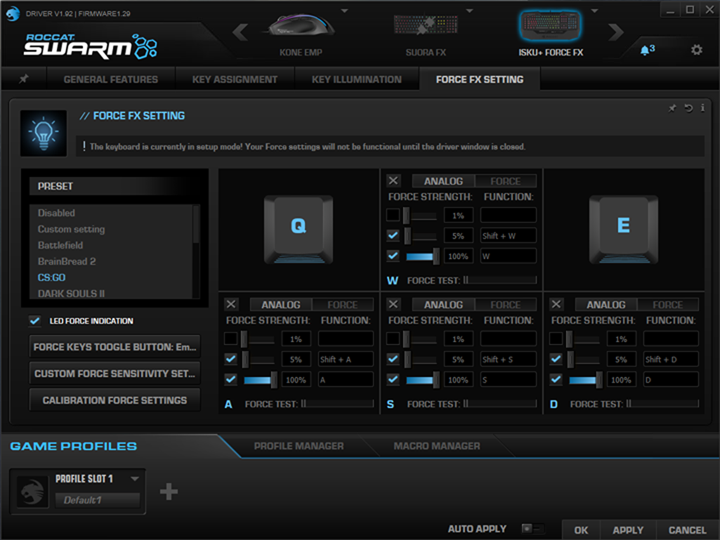The image size is (720, 540).
Task: Add a new profile slot with plus icon
Action: pyautogui.click(x=169, y=491)
